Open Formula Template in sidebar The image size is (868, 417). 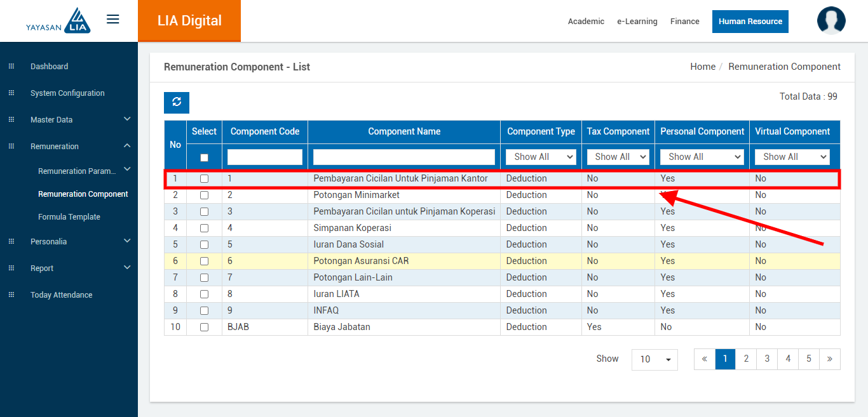tap(69, 217)
